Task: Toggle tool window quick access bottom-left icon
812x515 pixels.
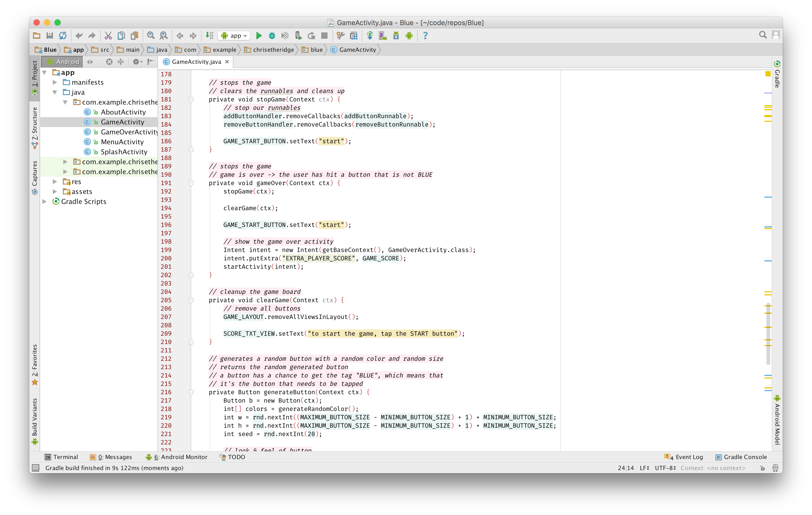Action: 35,468
